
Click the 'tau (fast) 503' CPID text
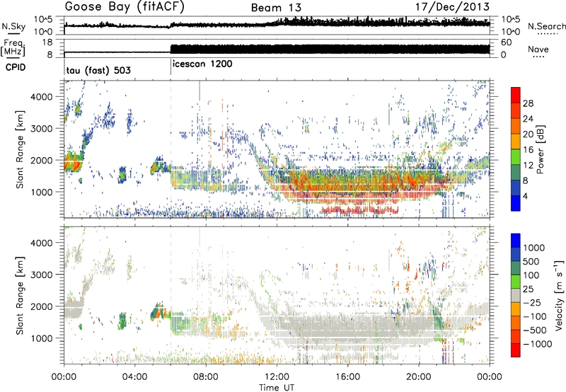[98, 70]
